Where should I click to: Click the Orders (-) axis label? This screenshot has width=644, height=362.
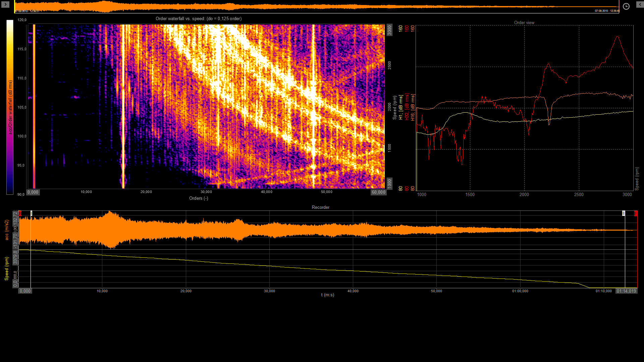(x=199, y=198)
